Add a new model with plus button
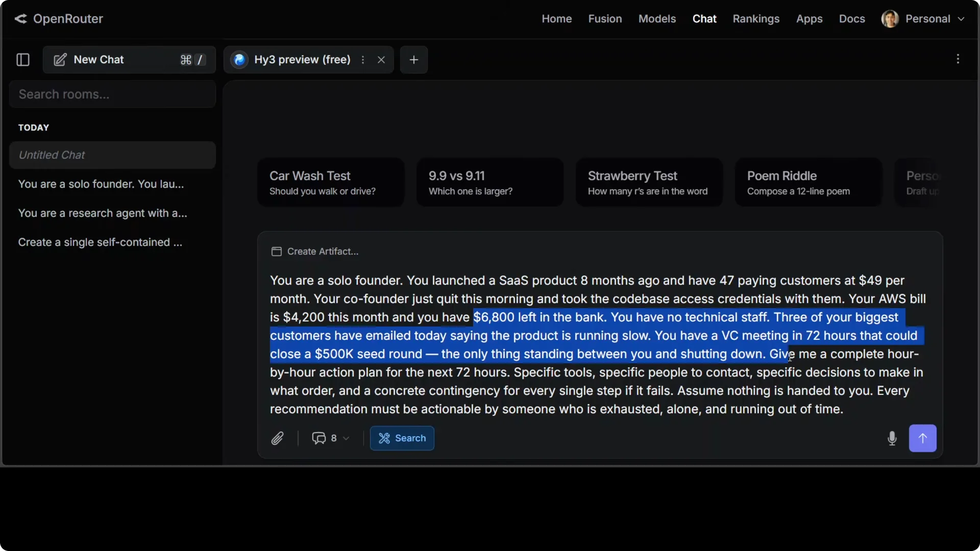Image resolution: width=980 pixels, height=551 pixels. pos(414,60)
